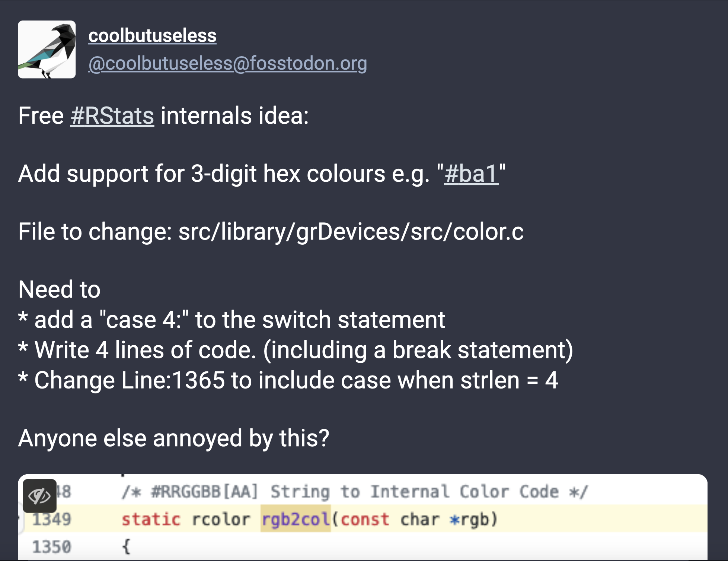Click the opening brace on line 1350
Viewport: 728px width, 561px height.
click(x=126, y=547)
